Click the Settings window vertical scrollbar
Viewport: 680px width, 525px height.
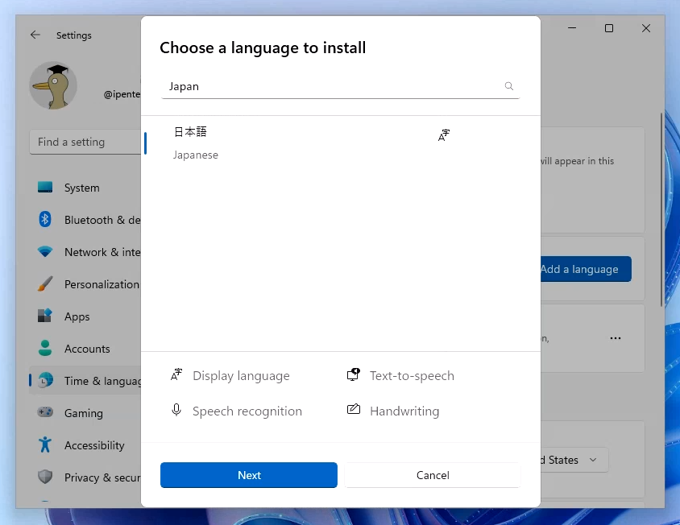[x=661, y=209]
